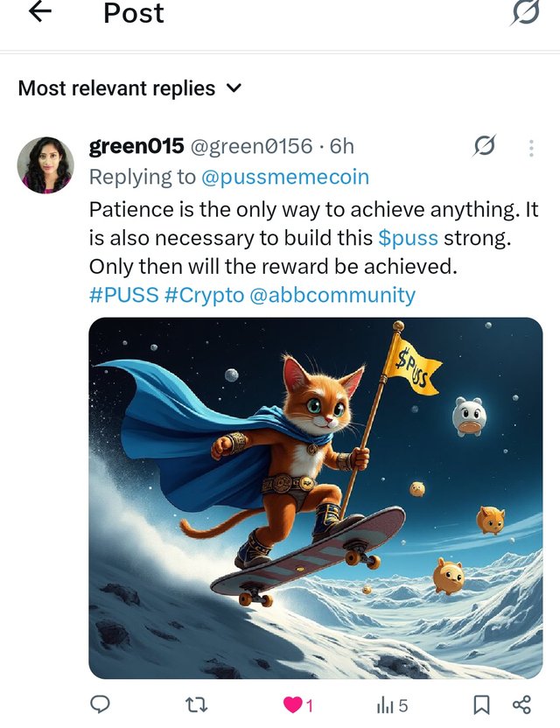The width and height of the screenshot is (560, 728).
Task: Go back using the left arrow
Action: click(40, 11)
